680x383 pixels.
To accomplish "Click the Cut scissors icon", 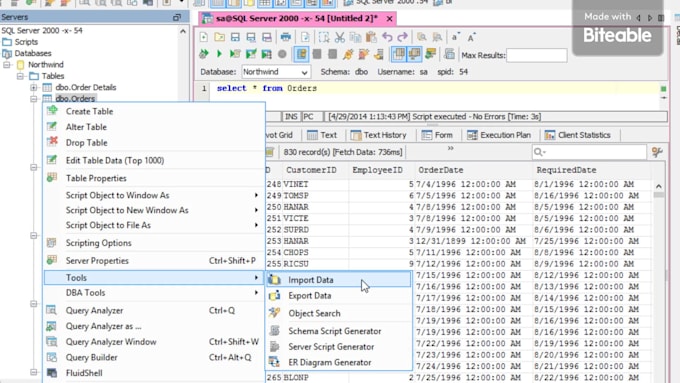I will (340, 37).
